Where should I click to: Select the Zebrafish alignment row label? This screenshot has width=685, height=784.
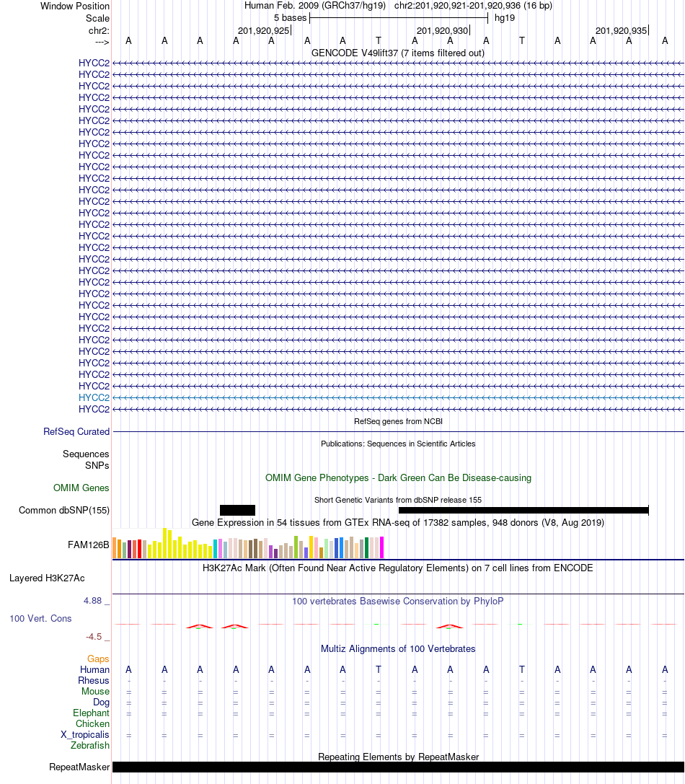click(x=90, y=746)
